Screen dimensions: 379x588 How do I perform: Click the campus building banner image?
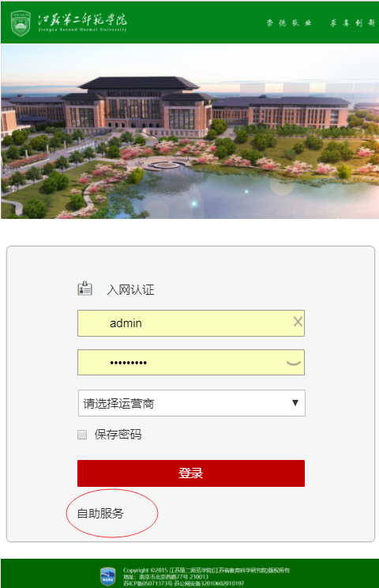click(189, 131)
